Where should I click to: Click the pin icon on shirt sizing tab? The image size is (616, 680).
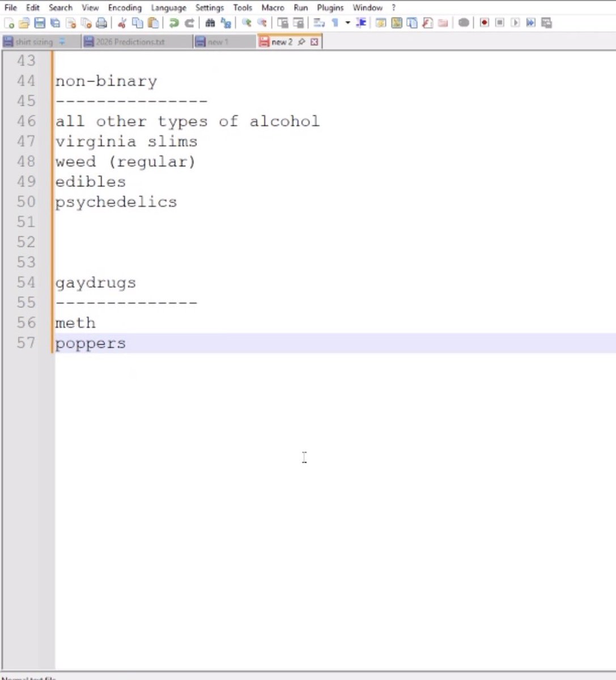pyautogui.click(x=62, y=42)
